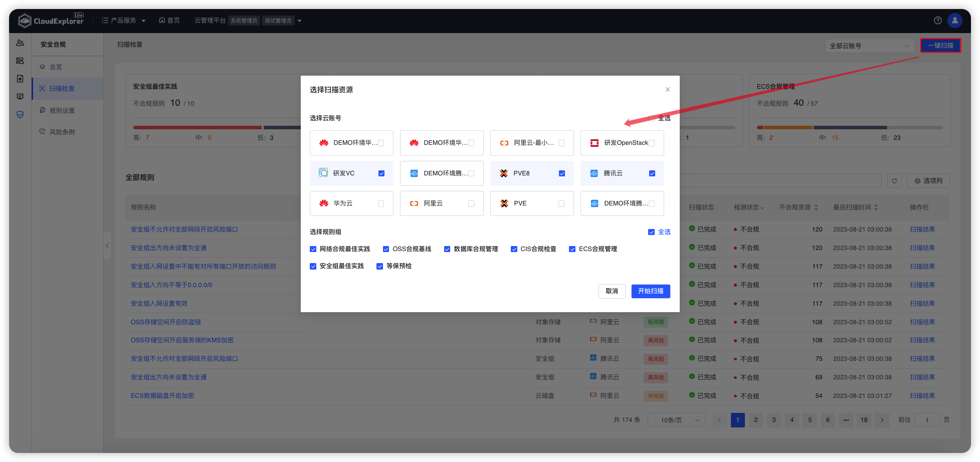Image resolution: width=980 pixels, height=462 pixels.
Task: Click 取消 button
Action: [x=612, y=291]
